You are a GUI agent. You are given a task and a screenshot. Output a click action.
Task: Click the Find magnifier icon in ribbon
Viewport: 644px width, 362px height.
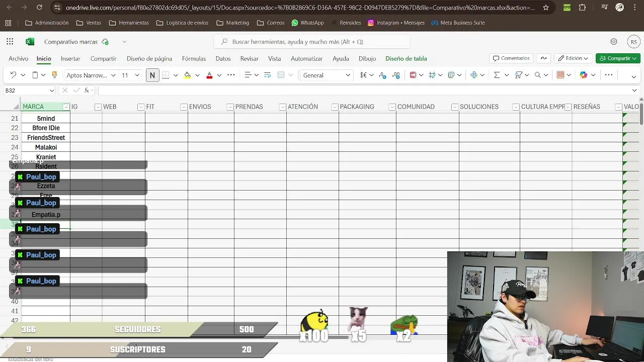pyautogui.click(x=538, y=75)
